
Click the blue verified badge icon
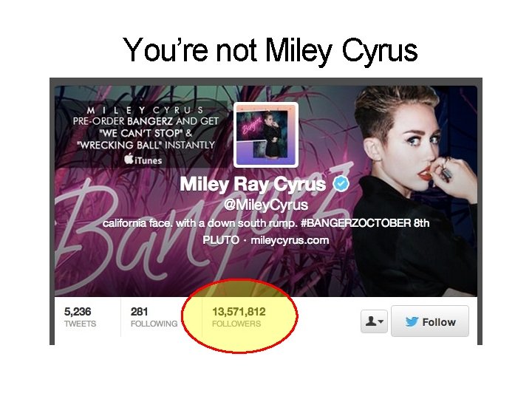(x=341, y=184)
